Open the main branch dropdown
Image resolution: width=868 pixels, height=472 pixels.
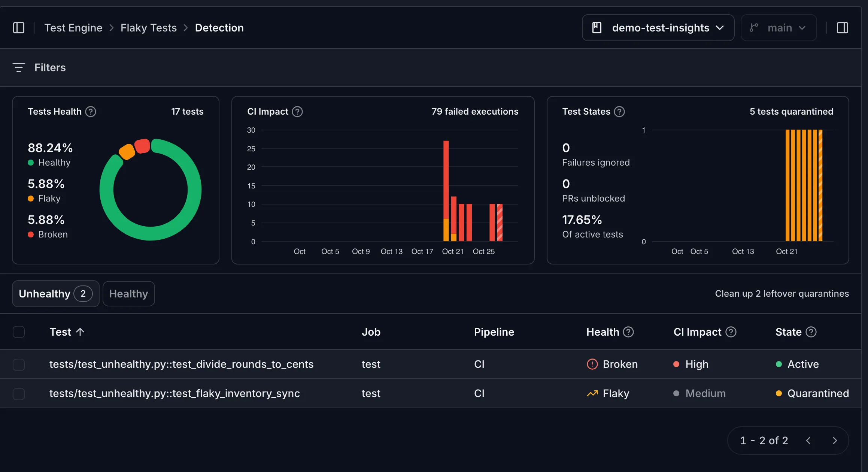779,28
